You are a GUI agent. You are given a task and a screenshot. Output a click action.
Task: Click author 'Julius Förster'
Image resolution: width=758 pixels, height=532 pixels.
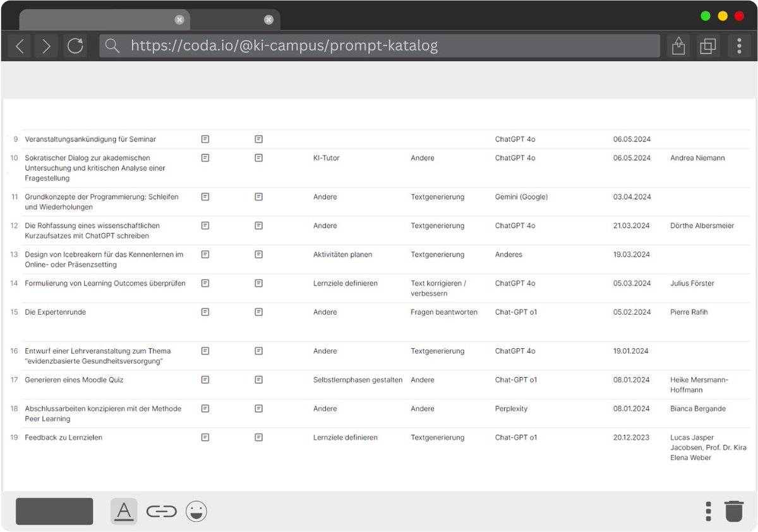point(692,284)
